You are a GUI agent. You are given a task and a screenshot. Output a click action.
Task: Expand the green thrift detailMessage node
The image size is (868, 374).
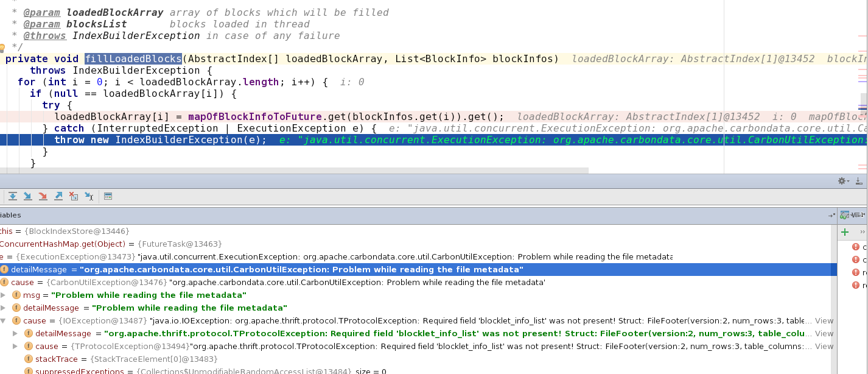[16, 334]
